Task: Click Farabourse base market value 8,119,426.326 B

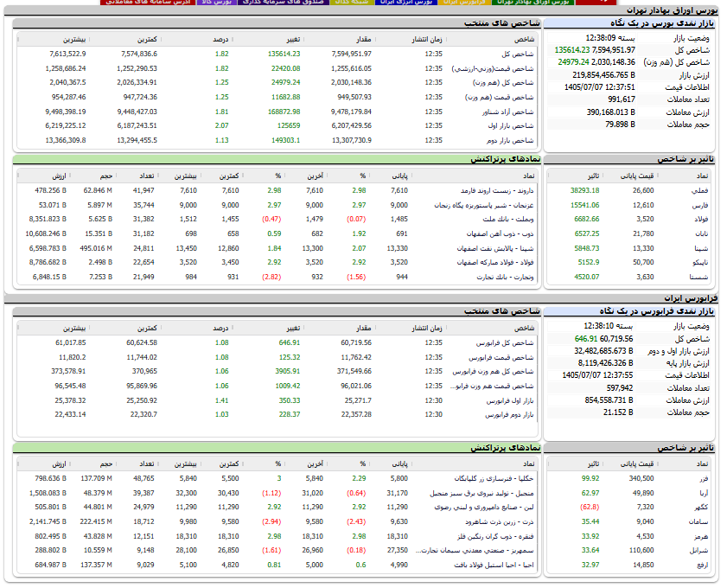Action: 605,363
